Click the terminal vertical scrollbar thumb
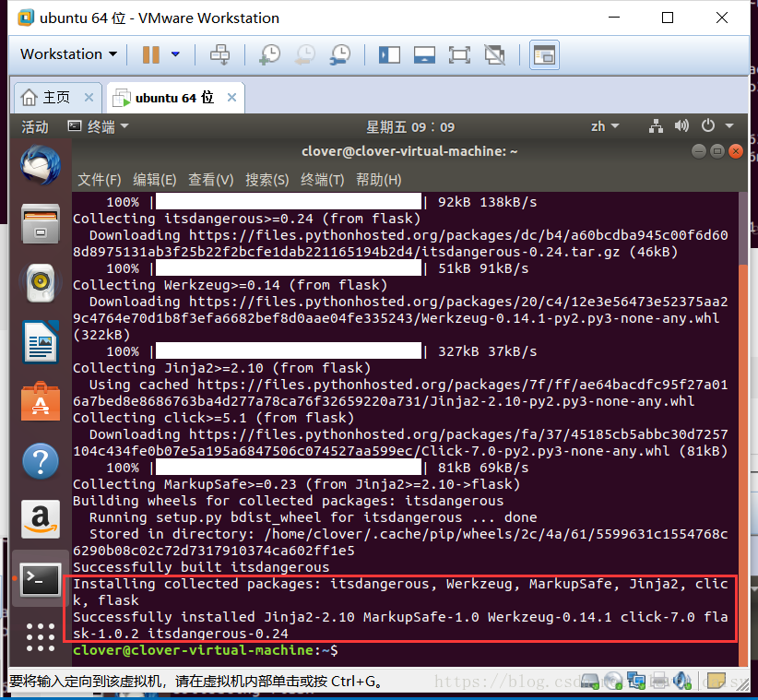This screenshot has width=758, height=700. (x=743, y=464)
